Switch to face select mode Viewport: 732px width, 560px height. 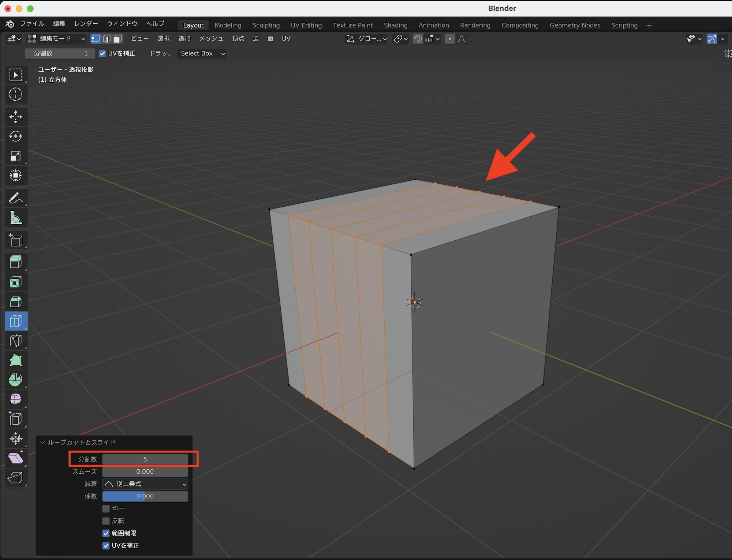(117, 39)
